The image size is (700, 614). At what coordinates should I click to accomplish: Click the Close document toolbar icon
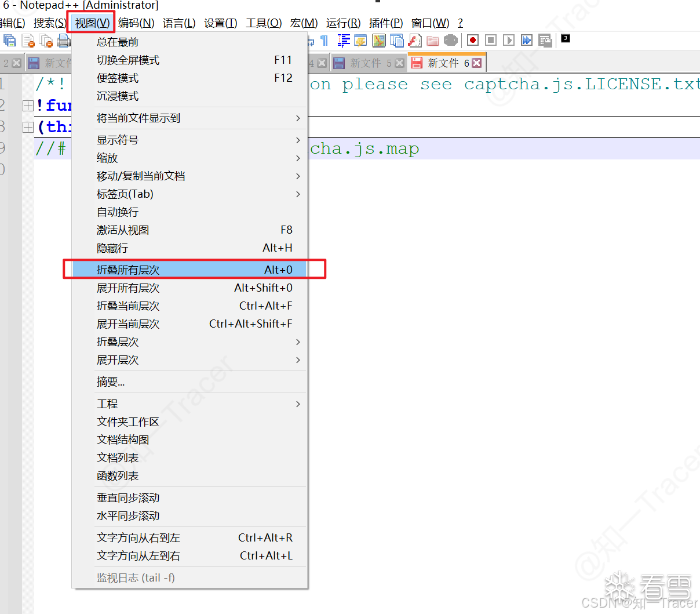(x=28, y=41)
